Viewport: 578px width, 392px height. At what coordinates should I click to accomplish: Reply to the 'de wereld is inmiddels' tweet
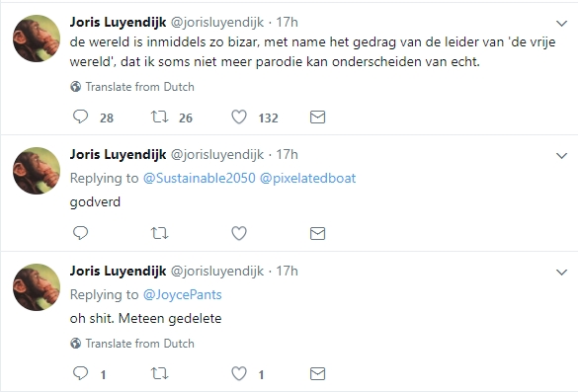point(80,117)
